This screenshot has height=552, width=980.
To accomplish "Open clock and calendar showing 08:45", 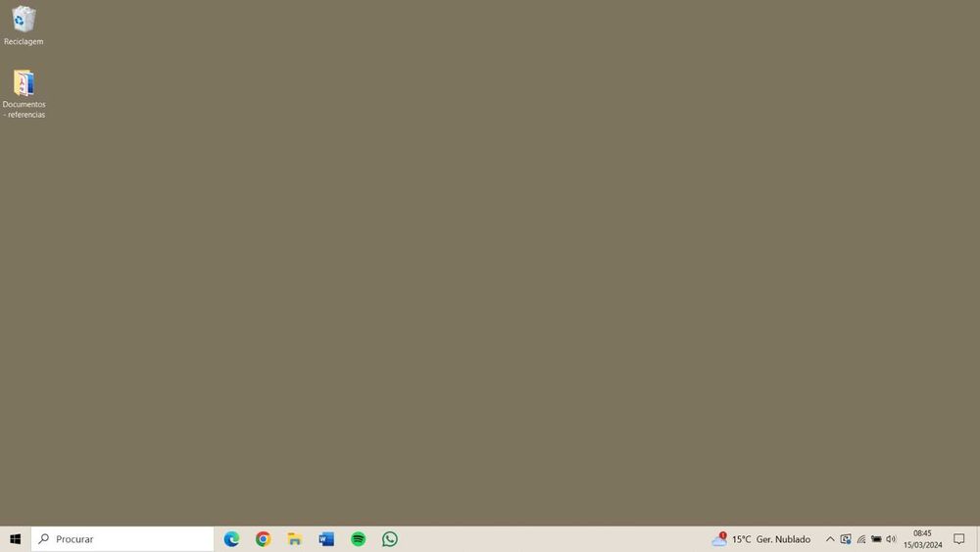I will click(x=922, y=539).
